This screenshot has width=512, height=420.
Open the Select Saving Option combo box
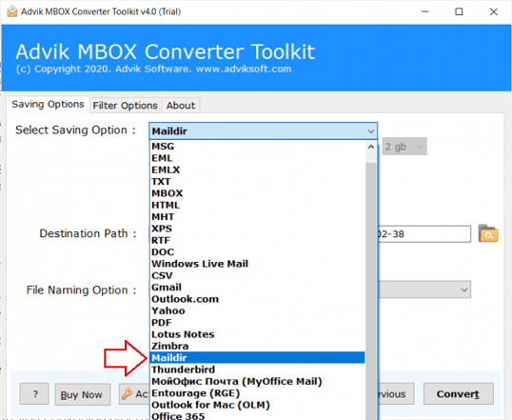[x=264, y=131]
